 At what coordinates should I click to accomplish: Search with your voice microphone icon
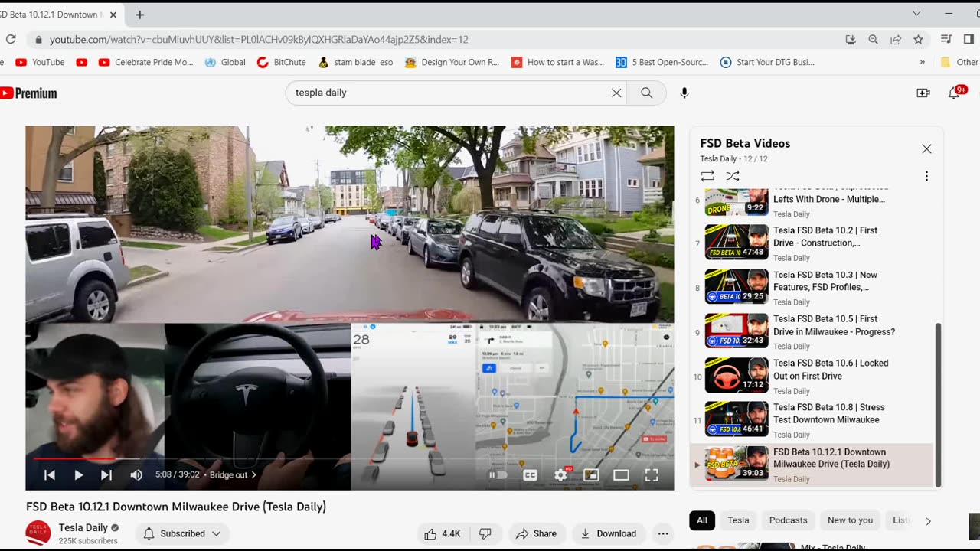(684, 93)
